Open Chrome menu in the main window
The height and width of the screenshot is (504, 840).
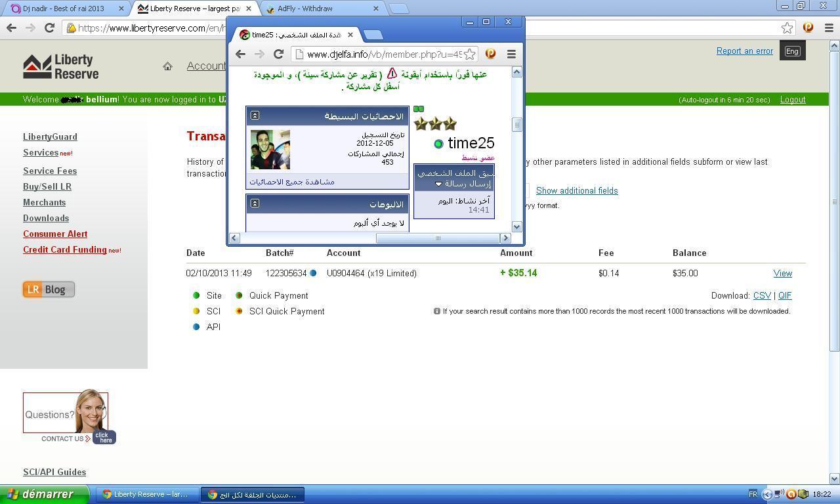click(x=828, y=28)
